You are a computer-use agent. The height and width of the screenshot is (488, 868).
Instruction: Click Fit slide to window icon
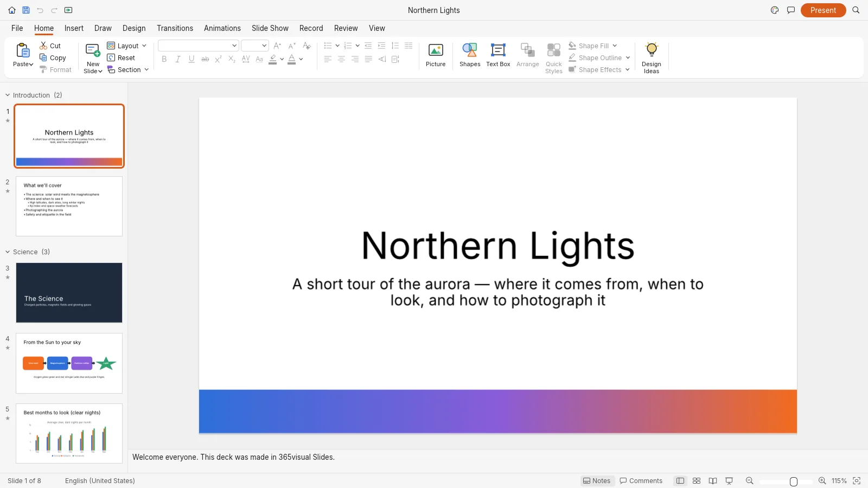pos(857,481)
